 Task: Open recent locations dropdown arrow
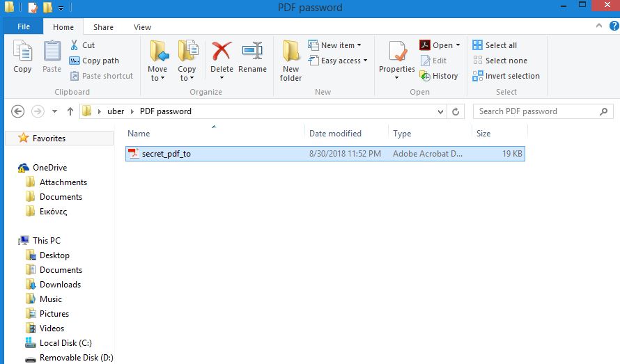54,111
